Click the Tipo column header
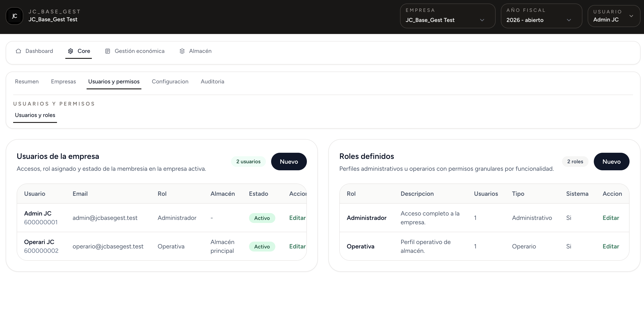This screenshot has height=309, width=644. 518,194
